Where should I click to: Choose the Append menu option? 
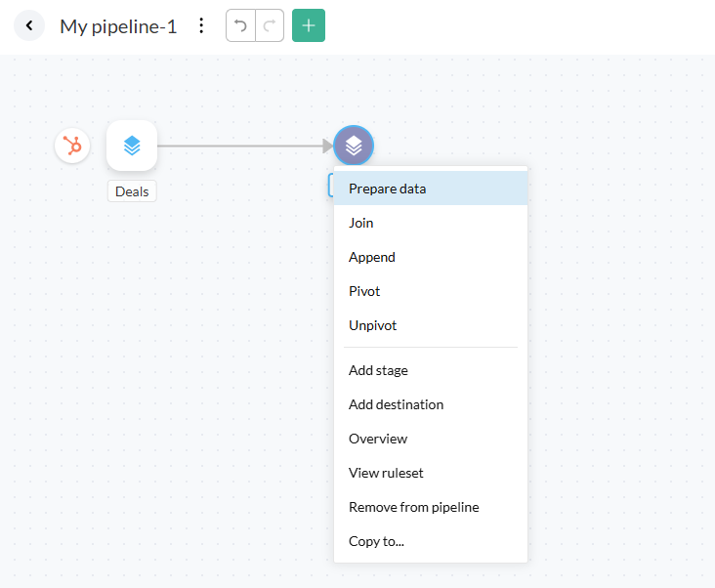coord(372,257)
